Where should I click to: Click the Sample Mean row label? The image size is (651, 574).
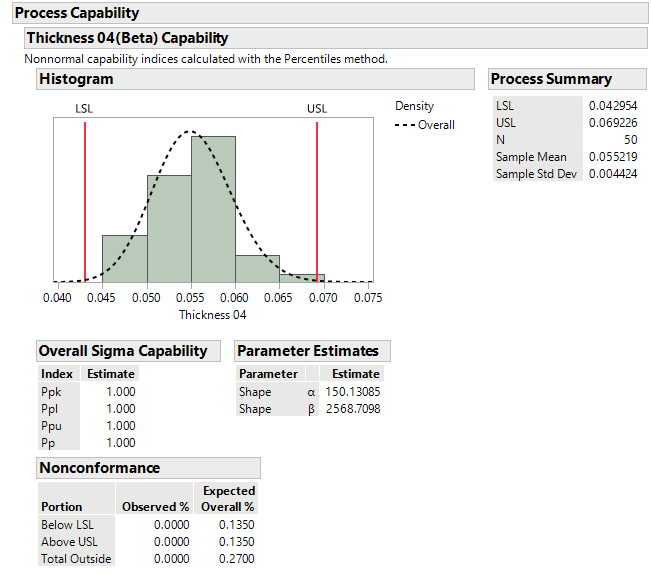pos(531,157)
